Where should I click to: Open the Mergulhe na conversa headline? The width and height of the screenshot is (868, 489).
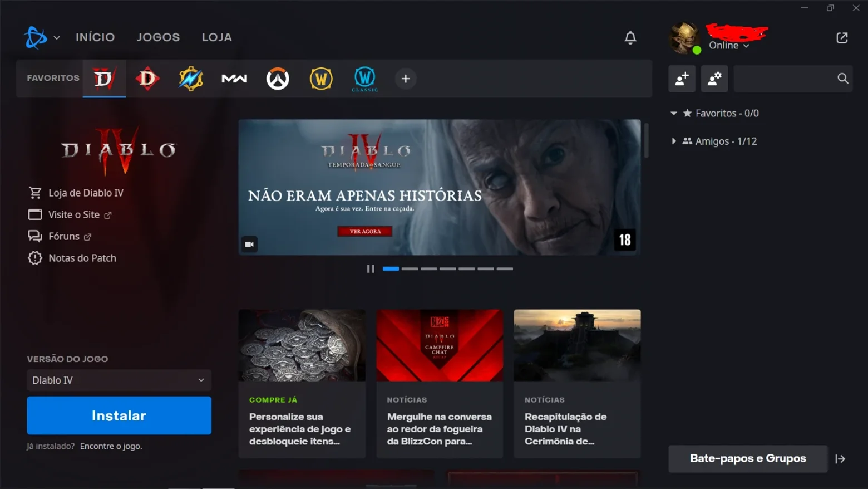[440, 429]
